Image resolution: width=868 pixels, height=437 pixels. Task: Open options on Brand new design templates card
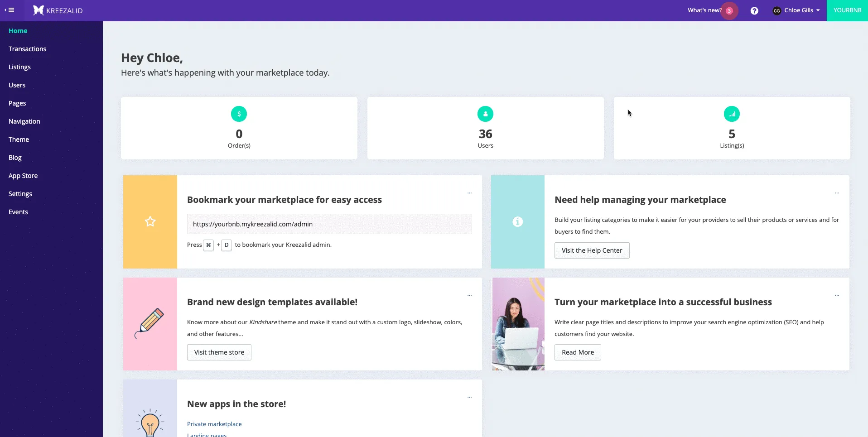tap(469, 295)
